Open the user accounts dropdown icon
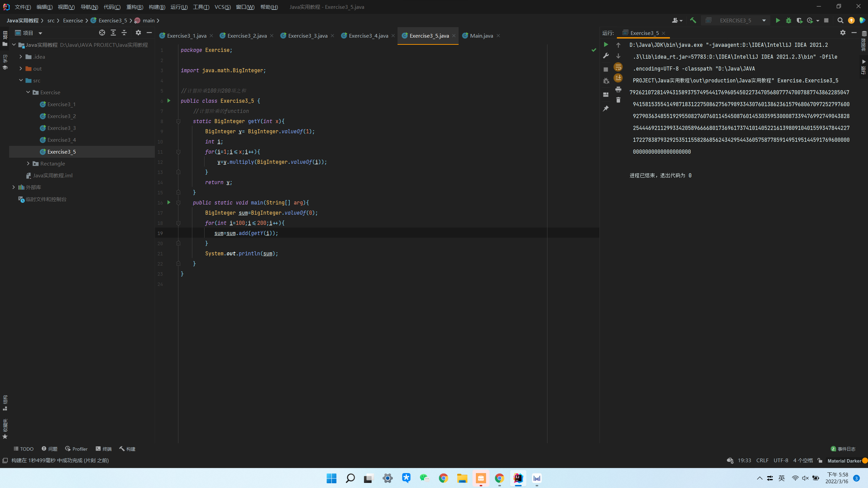 click(677, 20)
